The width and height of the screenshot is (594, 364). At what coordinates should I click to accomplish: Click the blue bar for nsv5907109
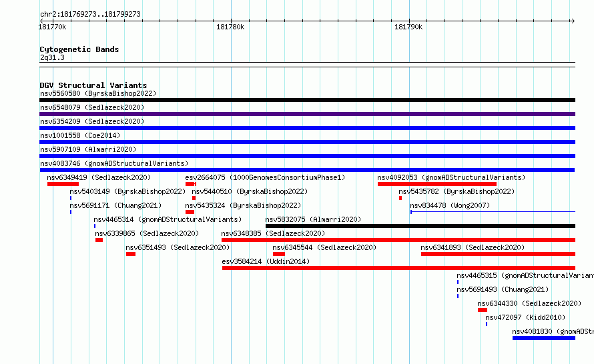pos(307,156)
